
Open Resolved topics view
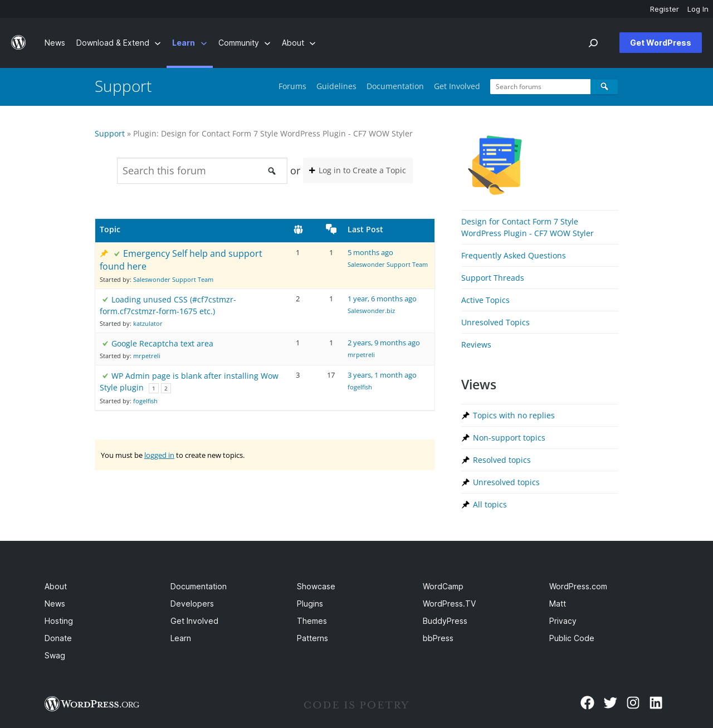tap(502, 460)
